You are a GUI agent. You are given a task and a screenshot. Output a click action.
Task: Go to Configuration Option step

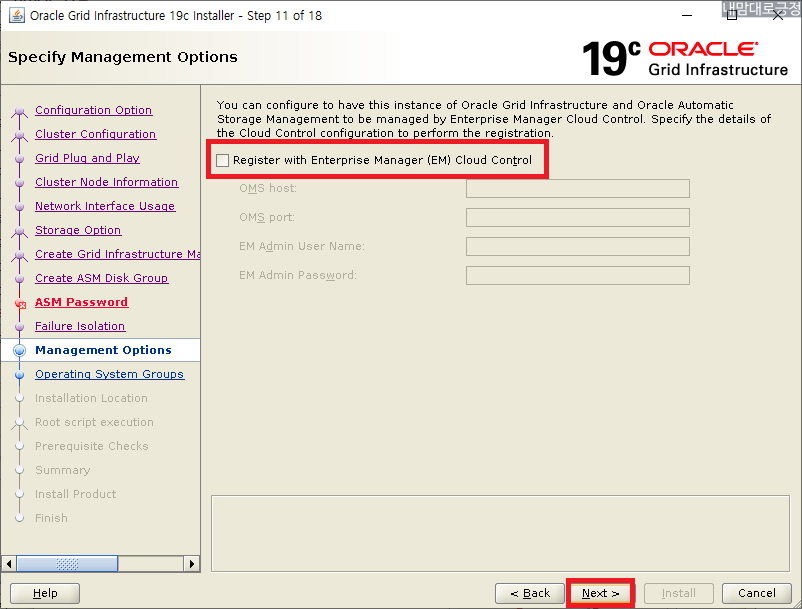94,110
